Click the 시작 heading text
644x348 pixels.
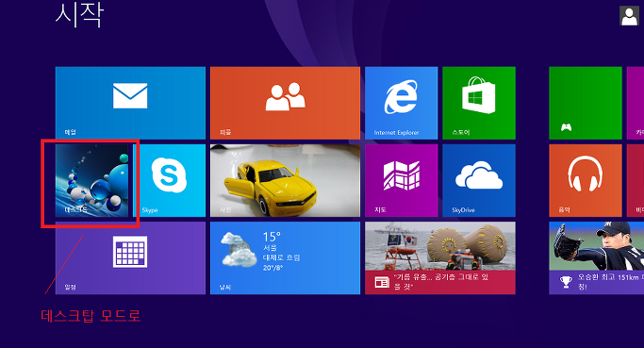tap(79, 15)
